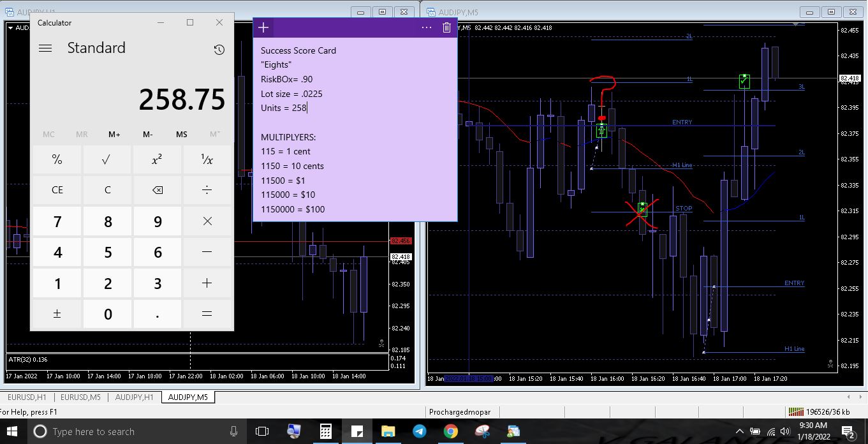Screen dimensions: 868x444
Task: Open the Calculator history panel
Action: (x=219, y=50)
